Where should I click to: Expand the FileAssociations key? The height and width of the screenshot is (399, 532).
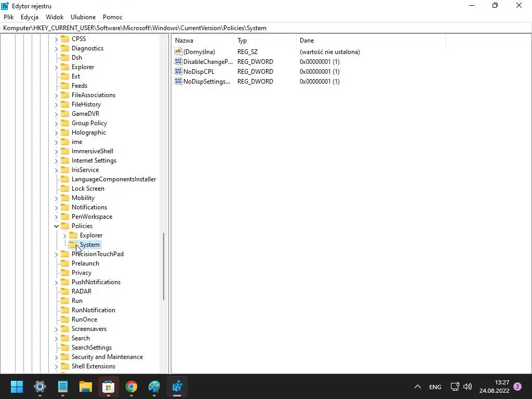click(x=56, y=96)
